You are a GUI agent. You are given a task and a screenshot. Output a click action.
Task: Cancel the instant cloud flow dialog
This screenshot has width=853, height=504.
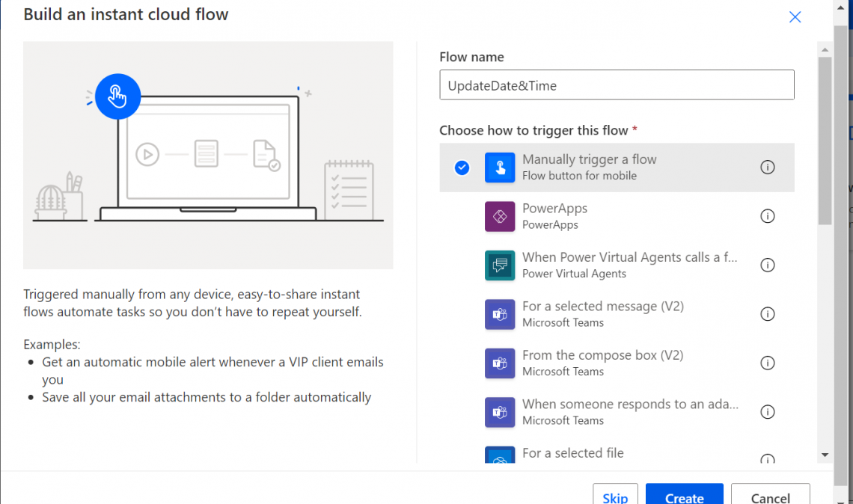click(770, 497)
